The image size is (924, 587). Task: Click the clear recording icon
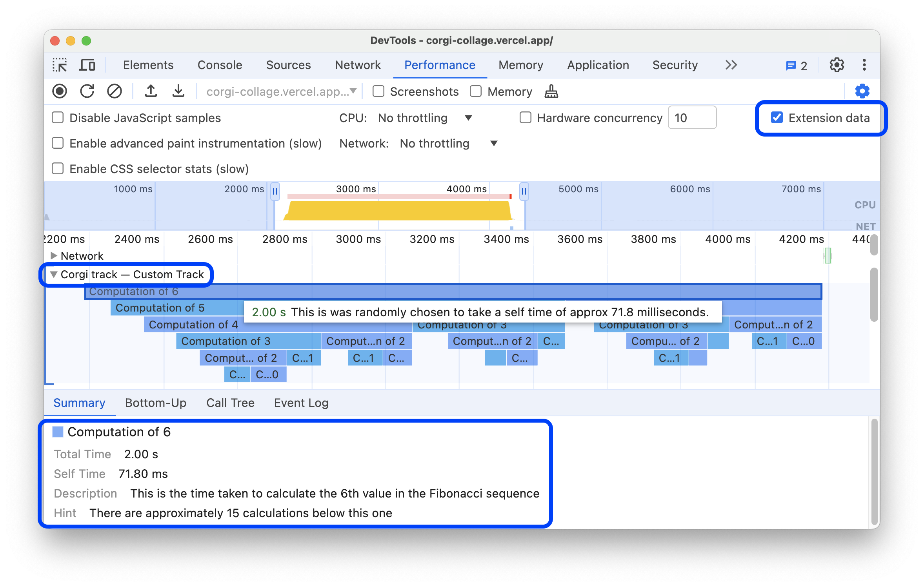coord(114,91)
